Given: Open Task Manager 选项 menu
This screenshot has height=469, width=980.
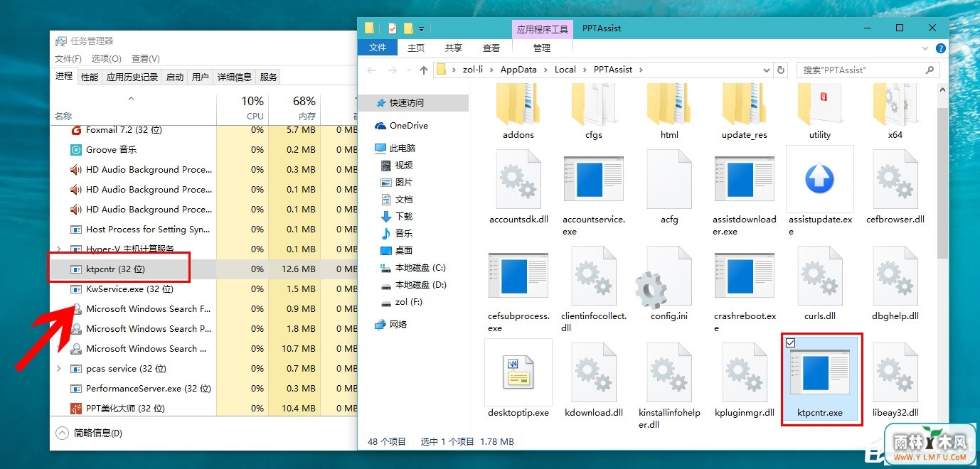Looking at the screenshot, I should point(107,58).
